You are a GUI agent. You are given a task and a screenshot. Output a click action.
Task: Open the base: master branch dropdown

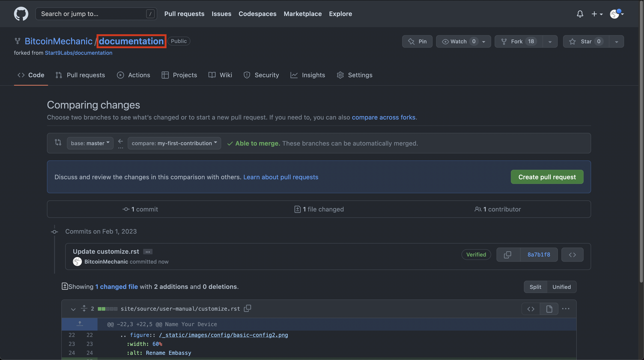90,143
